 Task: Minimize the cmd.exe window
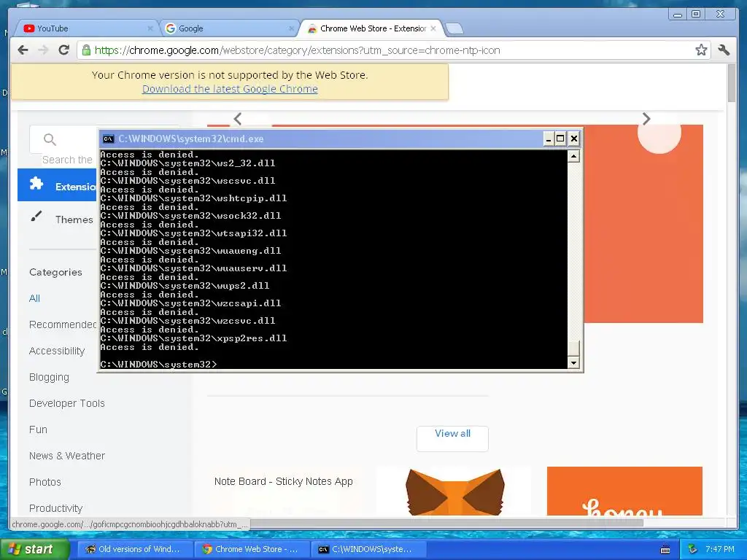click(549, 139)
